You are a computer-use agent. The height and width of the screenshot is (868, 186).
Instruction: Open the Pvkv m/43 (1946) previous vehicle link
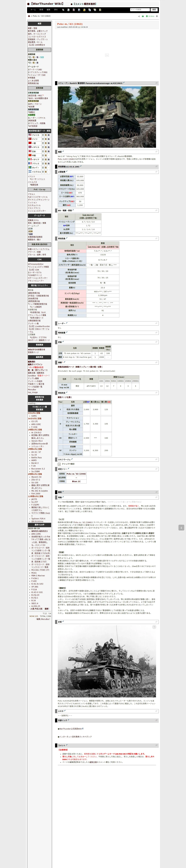[76, 474]
